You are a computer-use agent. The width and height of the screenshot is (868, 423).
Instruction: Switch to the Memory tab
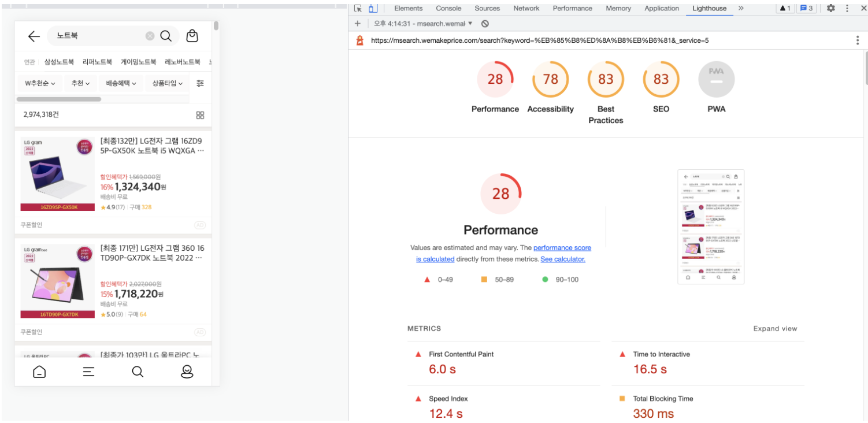click(618, 8)
